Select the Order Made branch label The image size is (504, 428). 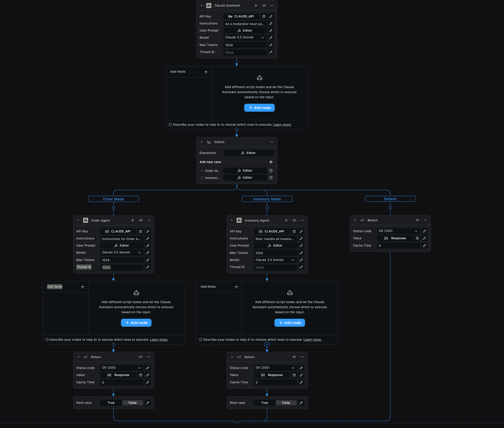click(x=113, y=199)
